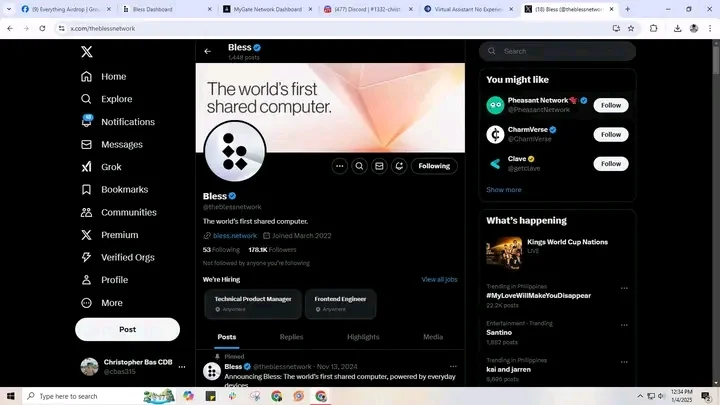
Task: Open account menu dots beside Christopher Bas CDB
Action: coord(182,367)
